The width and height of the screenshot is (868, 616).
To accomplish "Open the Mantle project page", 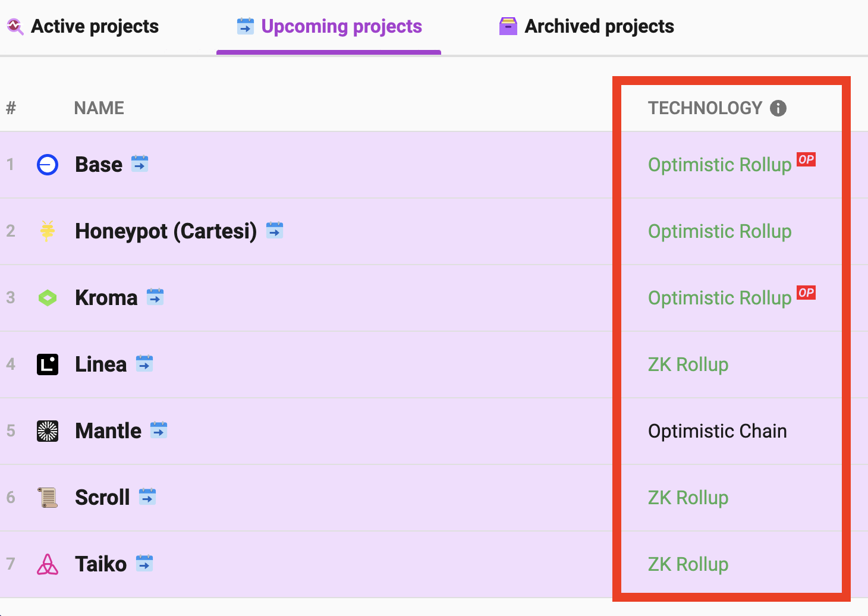I will [108, 431].
